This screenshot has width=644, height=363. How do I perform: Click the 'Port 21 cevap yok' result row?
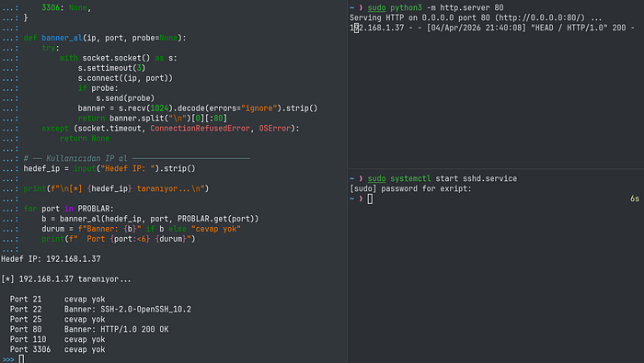pos(57,299)
